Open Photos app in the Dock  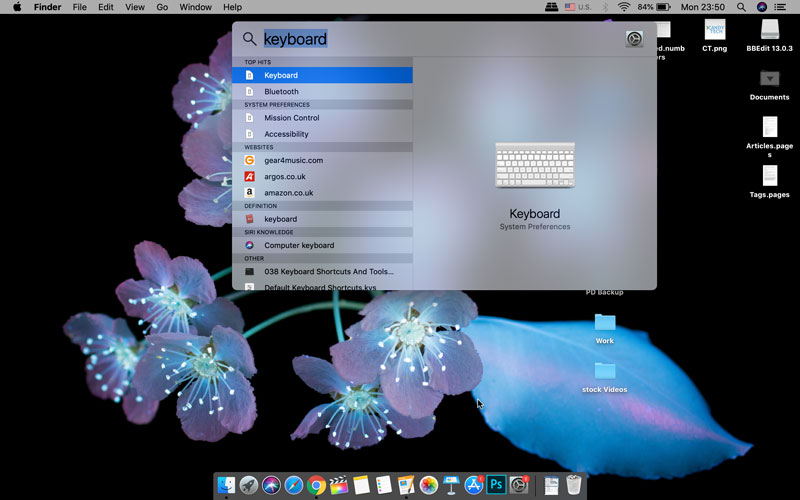(x=429, y=485)
